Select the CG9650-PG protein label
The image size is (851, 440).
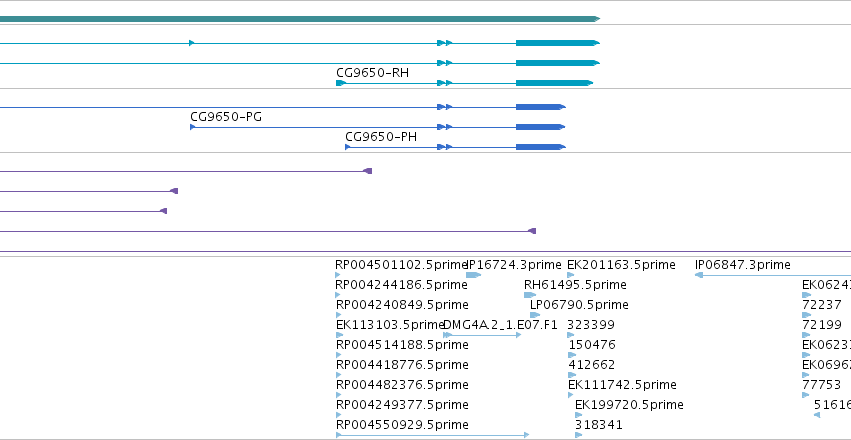pos(226,117)
